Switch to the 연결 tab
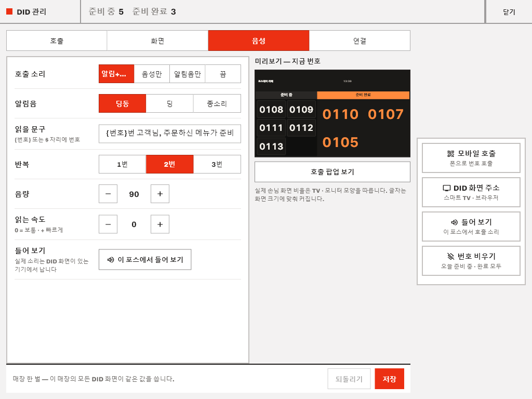 pos(360,41)
